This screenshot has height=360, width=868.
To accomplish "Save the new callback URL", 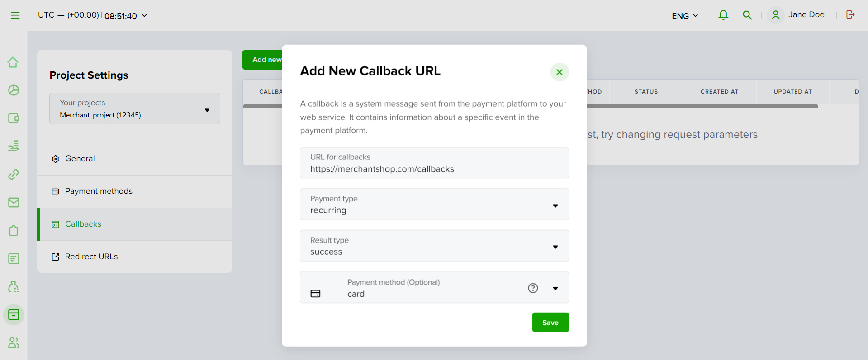I will 550,323.
